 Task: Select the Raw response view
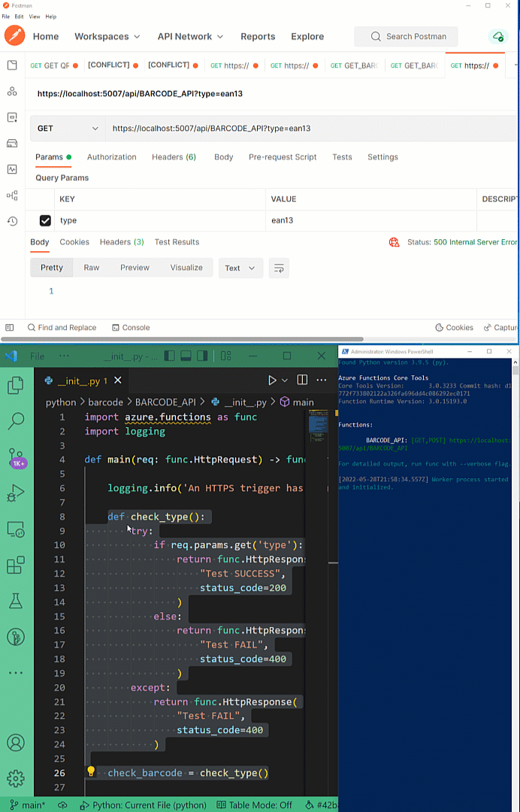(92, 268)
